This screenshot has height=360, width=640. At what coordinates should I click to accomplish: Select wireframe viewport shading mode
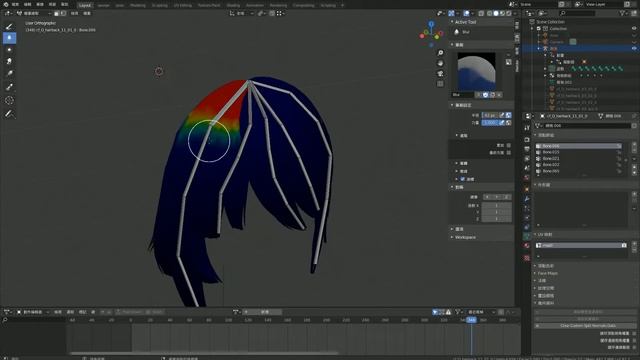pos(489,13)
